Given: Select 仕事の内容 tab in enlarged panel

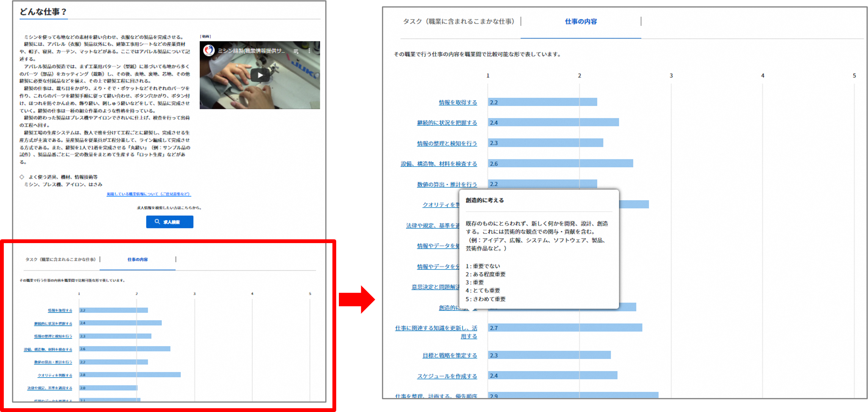Looking at the screenshot, I should 580,22.
